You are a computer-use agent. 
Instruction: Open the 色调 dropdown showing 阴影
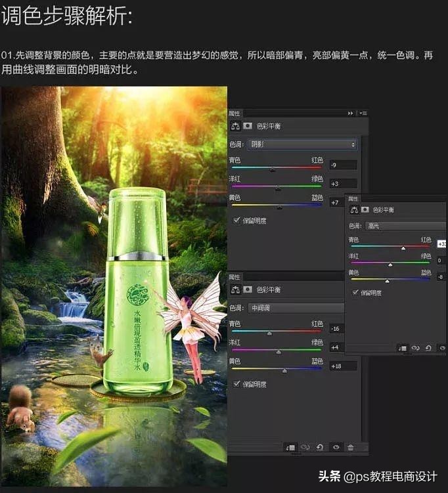(302, 144)
